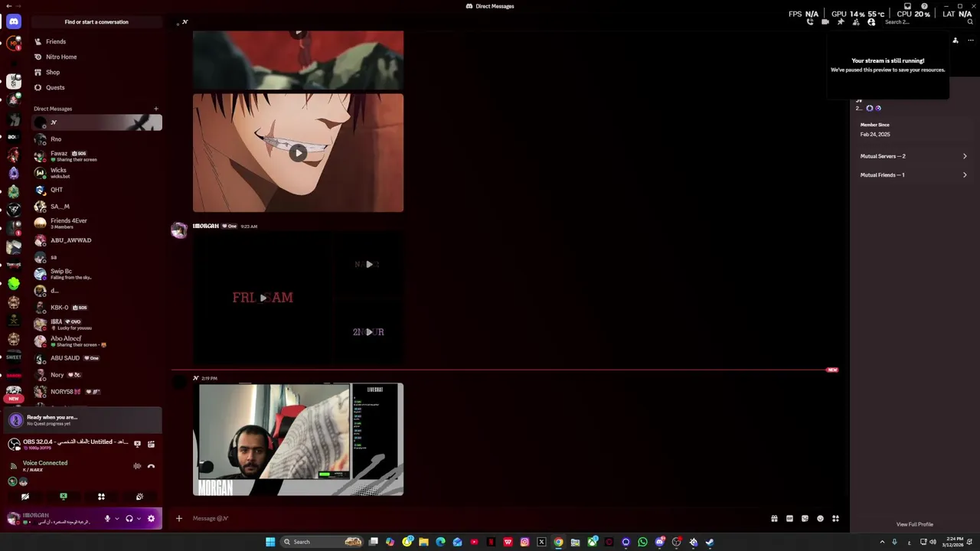980x551 pixels.
Task: Open activities button in voice panel
Action: click(x=101, y=497)
